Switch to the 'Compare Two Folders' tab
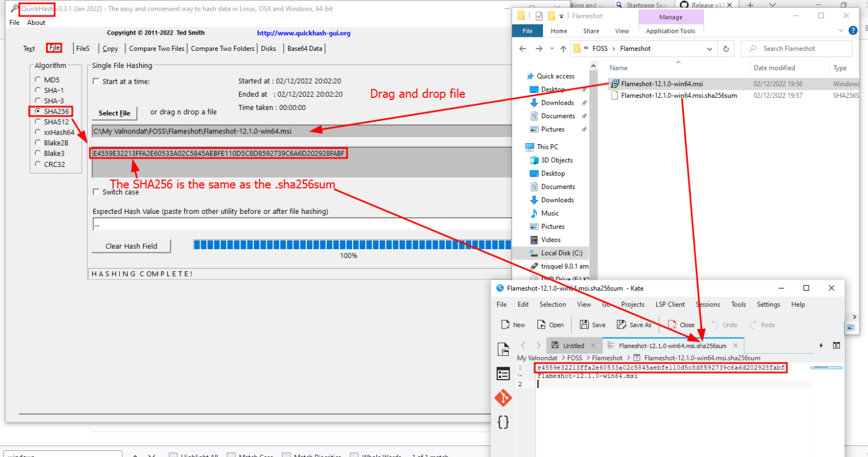868x457 pixels. coord(222,48)
